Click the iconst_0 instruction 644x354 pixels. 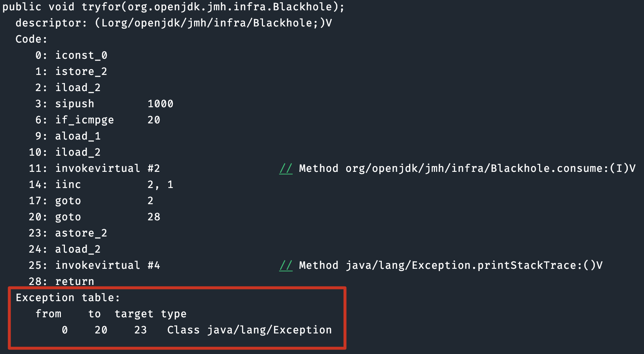point(81,55)
